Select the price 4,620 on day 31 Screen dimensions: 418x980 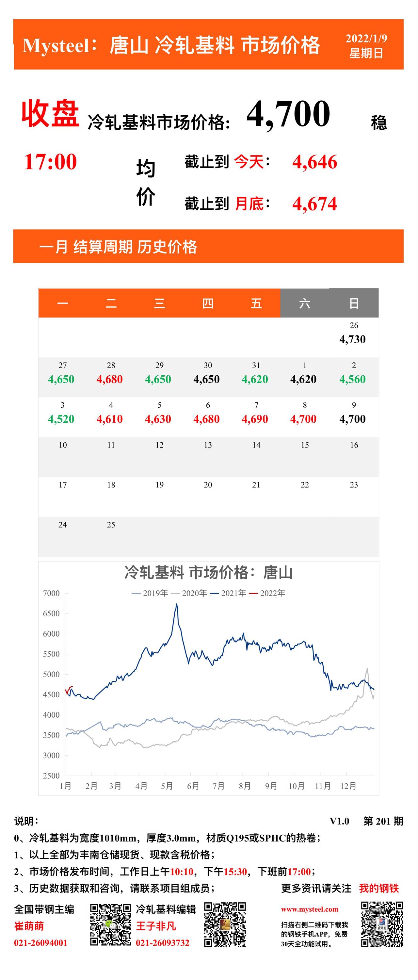tap(255, 379)
